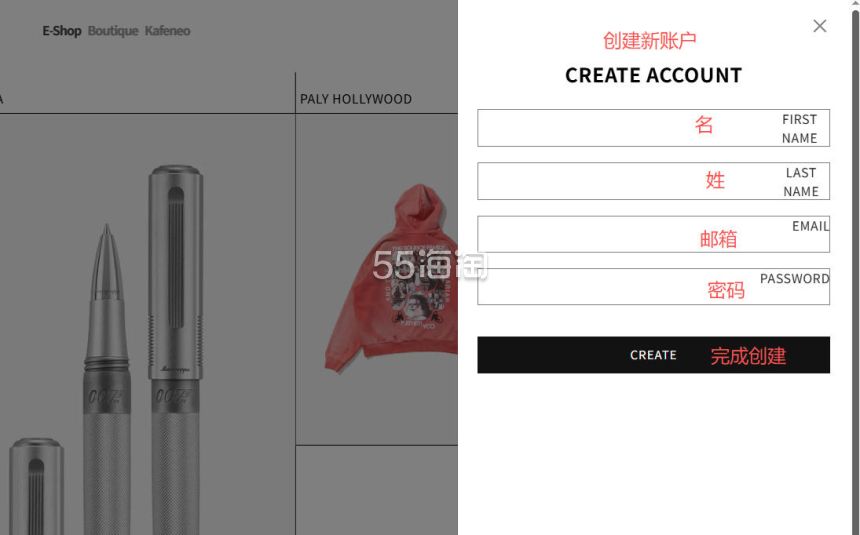Click into the Last Name field
The height and width of the screenshot is (535, 860).
(x=653, y=181)
